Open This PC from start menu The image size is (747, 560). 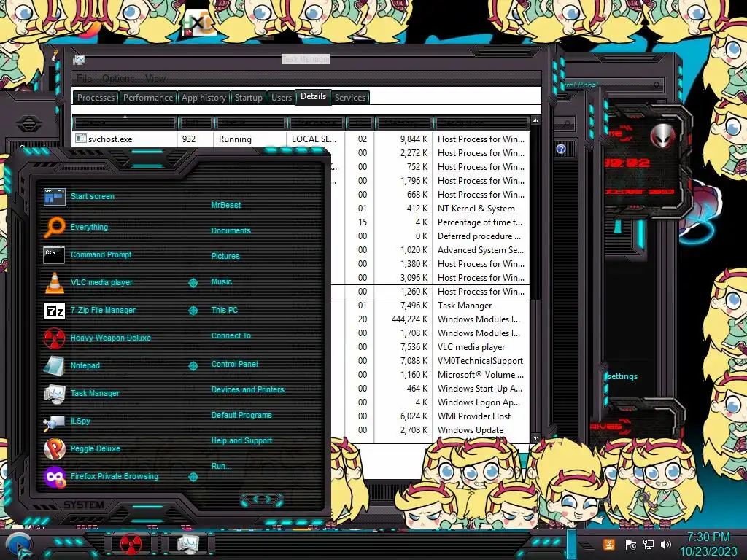225,310
